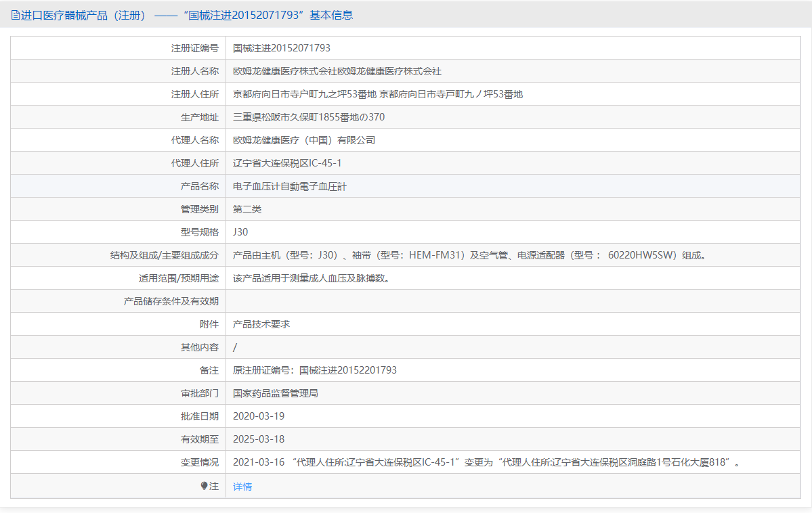Click the 生产地址 label
This screenshot has width=812, height=513.
pyautogui.click(x=199, y=117)
